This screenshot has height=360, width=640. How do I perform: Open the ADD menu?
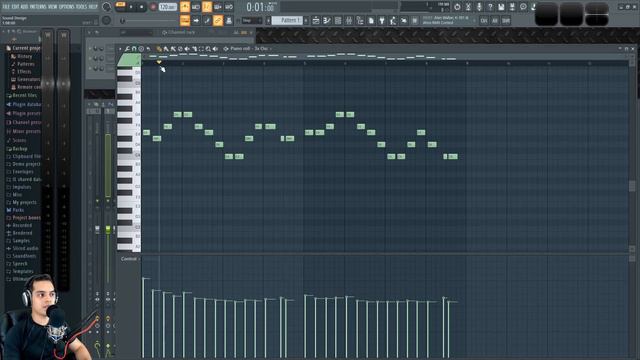coord(24,7)
